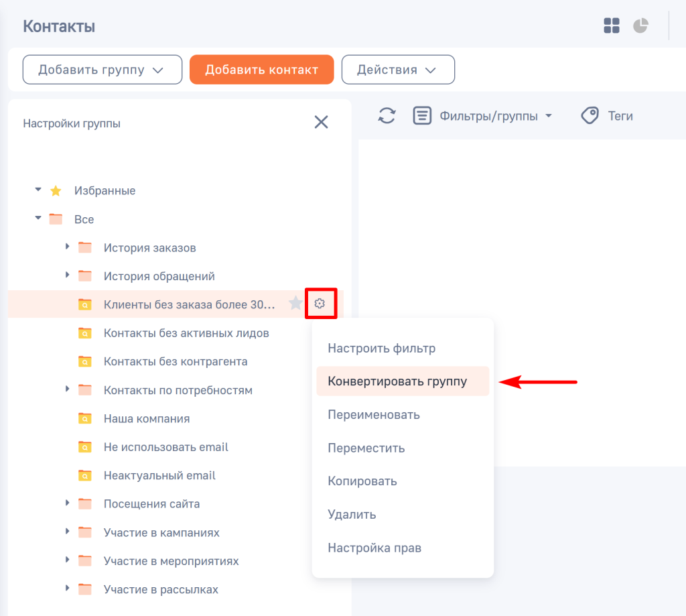Select the Наша компания group
Screen dimensions: 686x616
pyautogui.click(x=146, y=419)
